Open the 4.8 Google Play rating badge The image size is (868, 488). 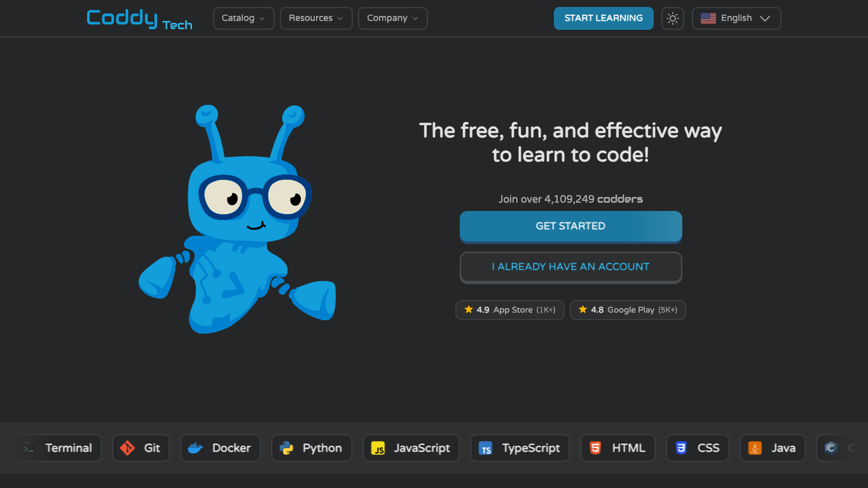[628, 310]
